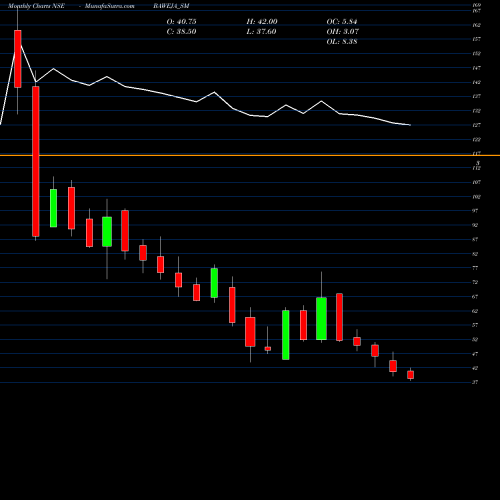
Task: Click the 'OL: 8.38' reading
Action: [x=342, y=42]
